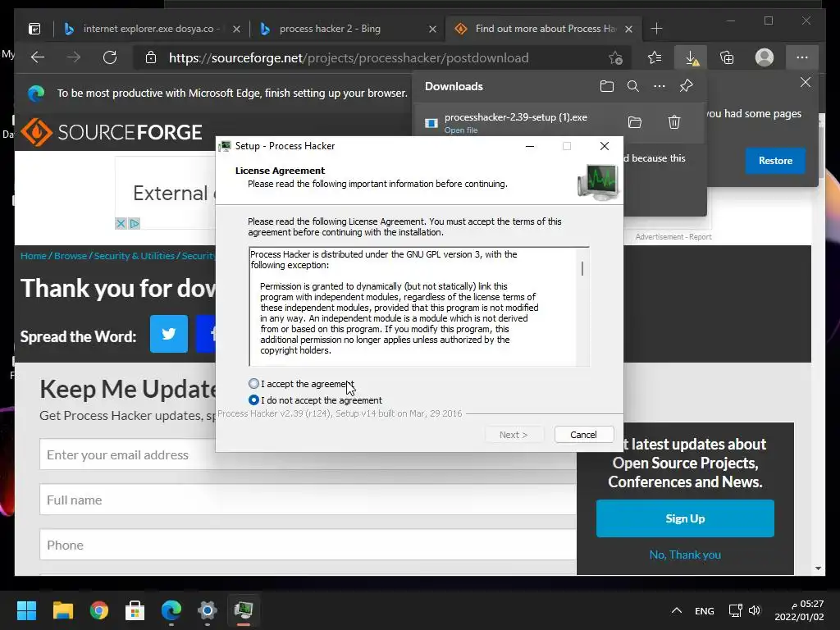Viewport: 840px width, 630px height.
Task: Click the AdChoices triangle icon
Action: pos(134,223)
